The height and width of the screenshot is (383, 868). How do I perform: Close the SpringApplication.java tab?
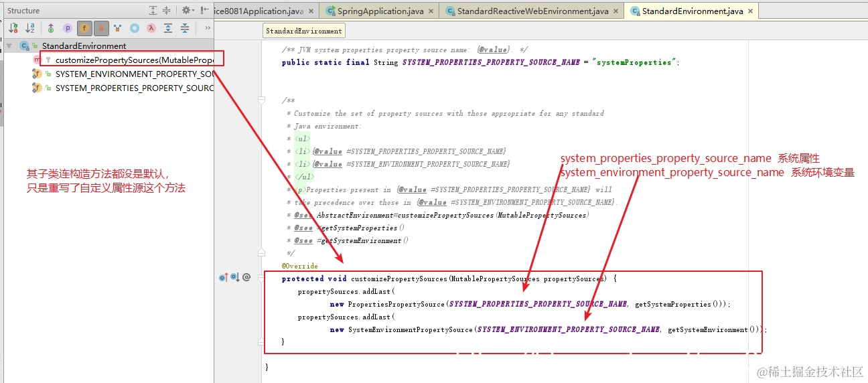(x=430, y=11)
